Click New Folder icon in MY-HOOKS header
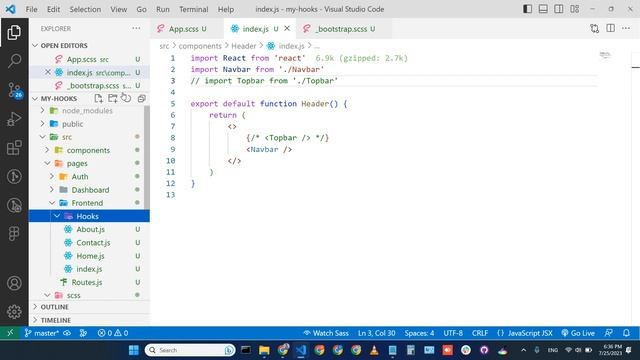Screen dimensions: 640x360 coord(112,98)
